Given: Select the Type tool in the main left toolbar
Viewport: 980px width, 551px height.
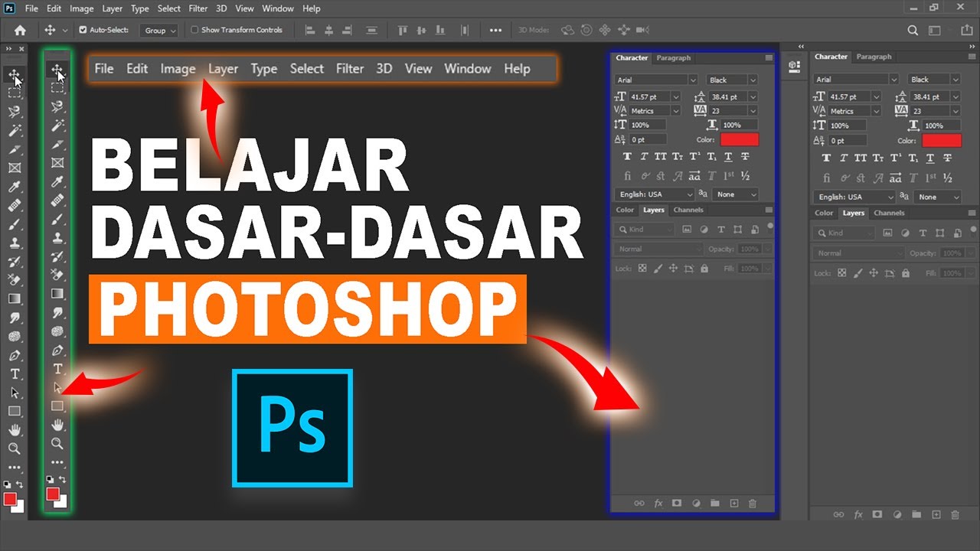Looking at the screenshot, I should pyautogui.click(x=14, y=373).
